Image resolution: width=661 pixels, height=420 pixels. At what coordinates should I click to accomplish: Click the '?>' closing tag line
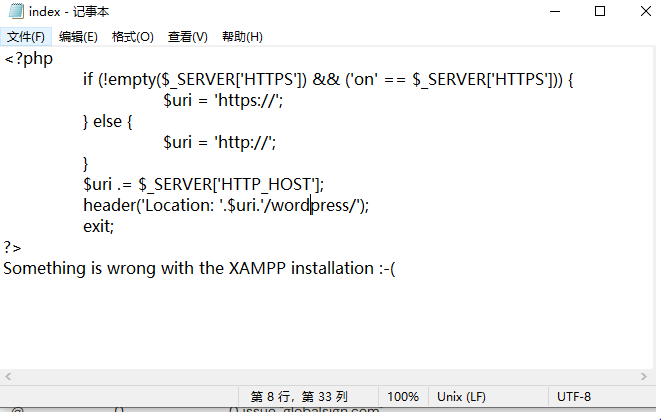coord(12,248)
